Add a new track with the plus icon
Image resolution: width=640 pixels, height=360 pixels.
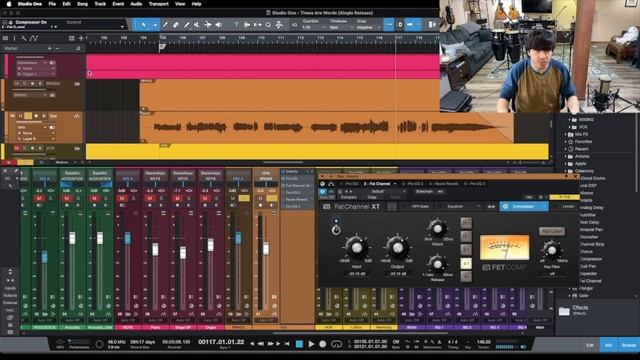(81, 38)
